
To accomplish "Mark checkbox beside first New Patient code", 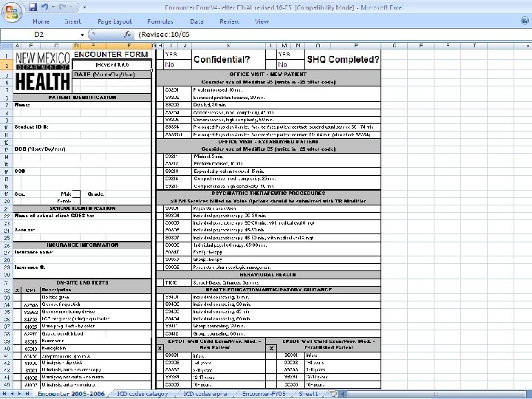I will [x=160, y=90].
